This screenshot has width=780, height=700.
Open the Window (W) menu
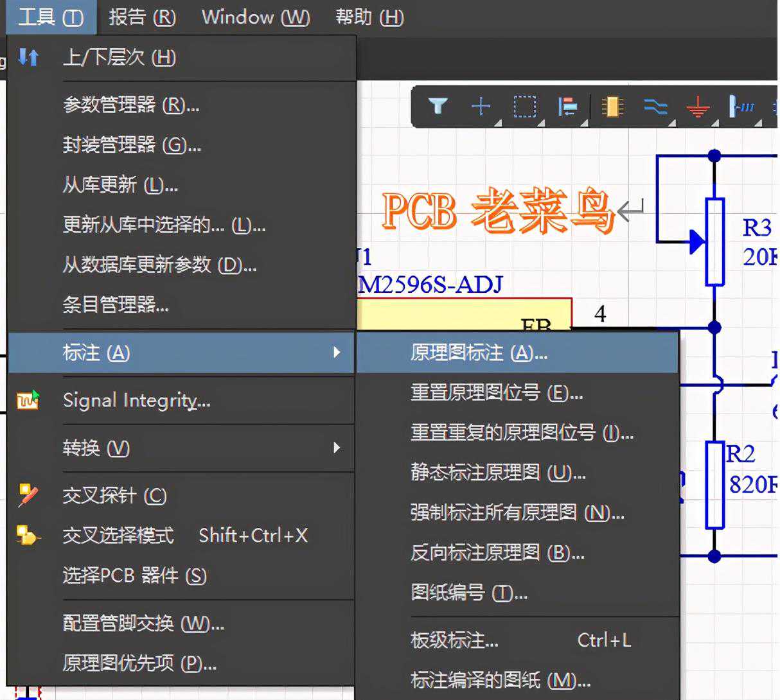(x=255, y=17)
